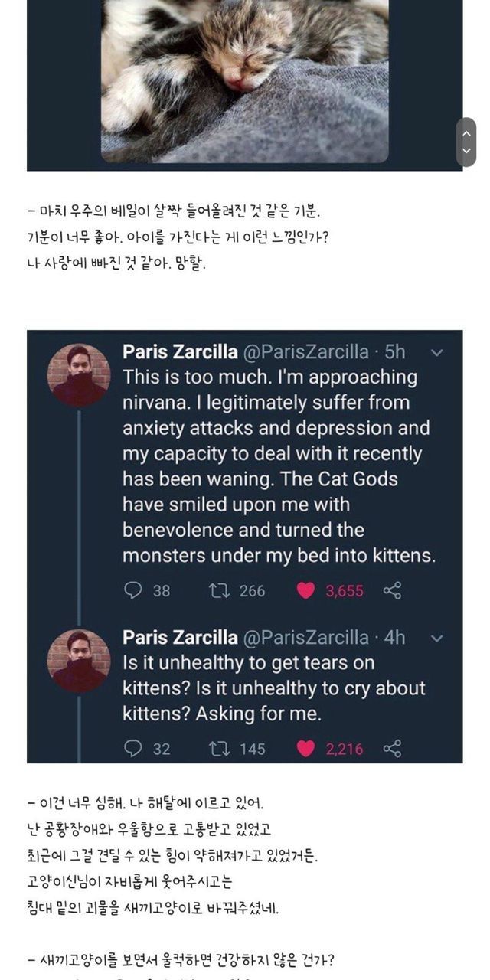Image resolution: width=490 pixels, height=980 pixels.
Task: Like the tweet with 3,655 likes
Action: [306, 590]
